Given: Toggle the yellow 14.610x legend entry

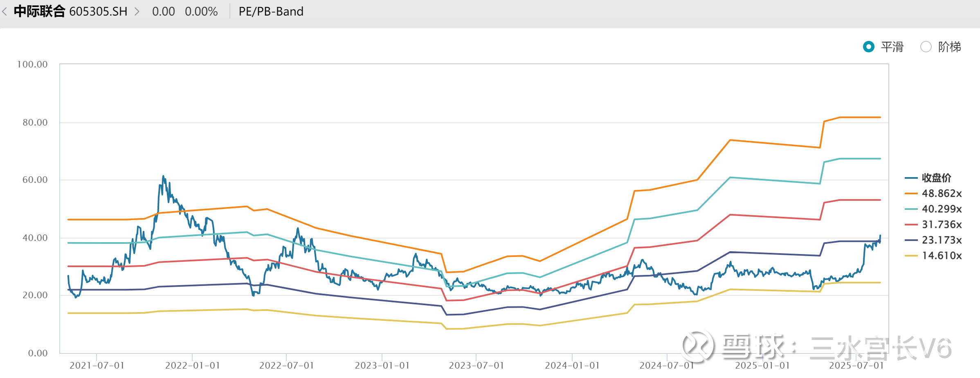Looking at the screenshot, I should tap(933, 256).
